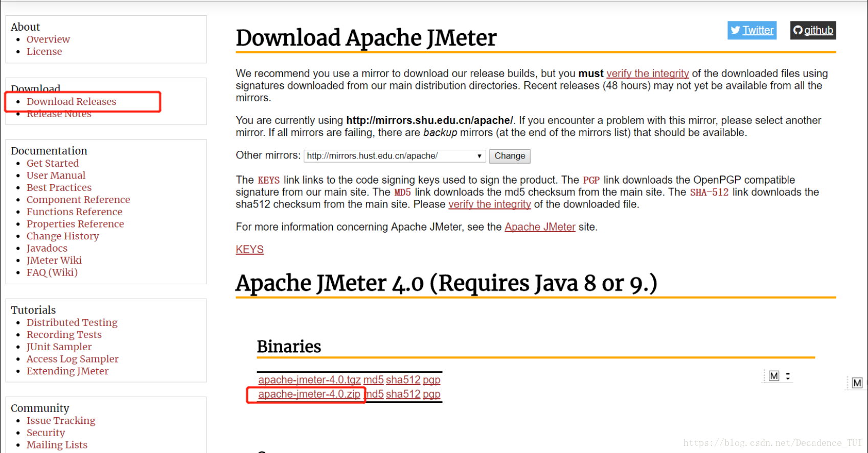Open the Issue Tracking link

(61, 421)
